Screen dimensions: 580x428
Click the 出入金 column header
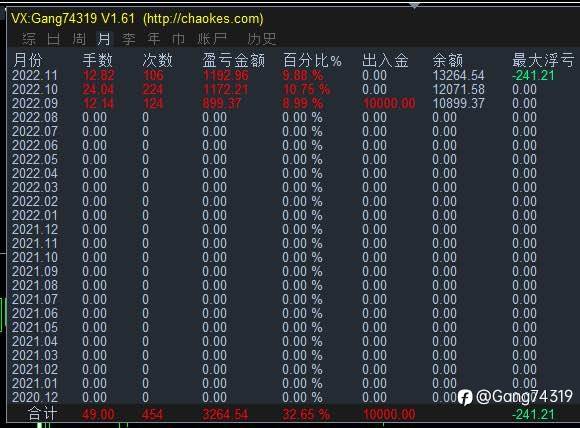[x=385, y=60]
